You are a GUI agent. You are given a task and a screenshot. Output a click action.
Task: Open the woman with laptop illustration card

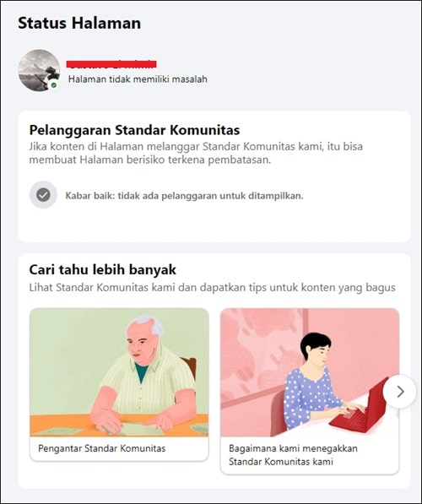pos(310,372)
